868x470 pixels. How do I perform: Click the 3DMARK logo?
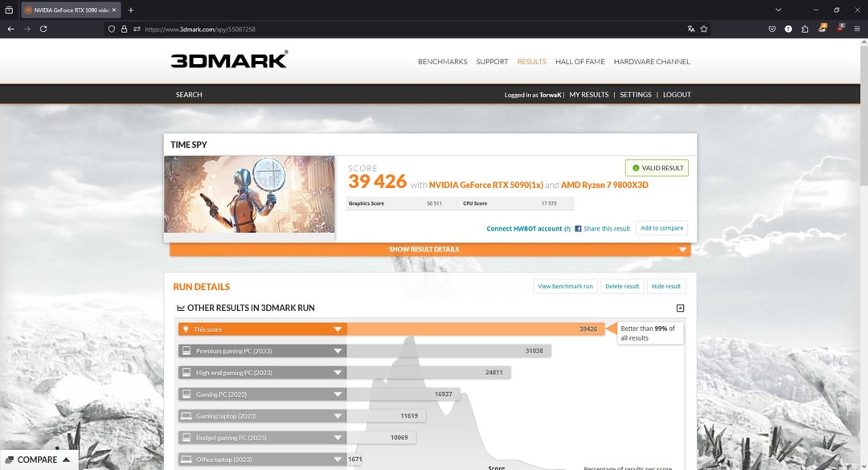[229, 59]
